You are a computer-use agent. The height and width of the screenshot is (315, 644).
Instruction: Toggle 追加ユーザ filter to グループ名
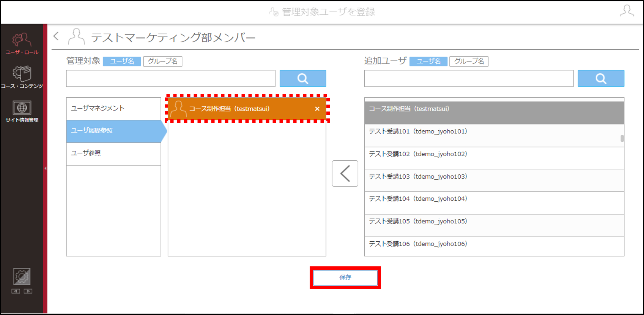(469, 61)
